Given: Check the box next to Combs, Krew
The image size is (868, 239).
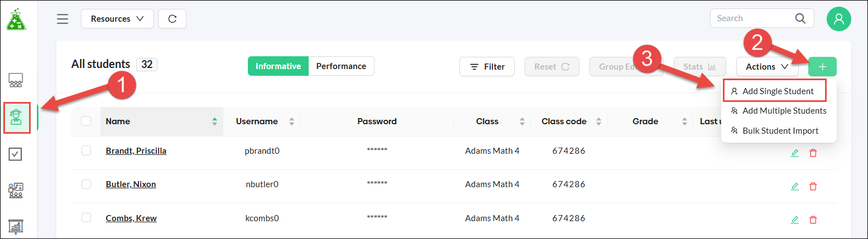Looking at the screenshot, I should pyautogui.click(x=87, y=218).
